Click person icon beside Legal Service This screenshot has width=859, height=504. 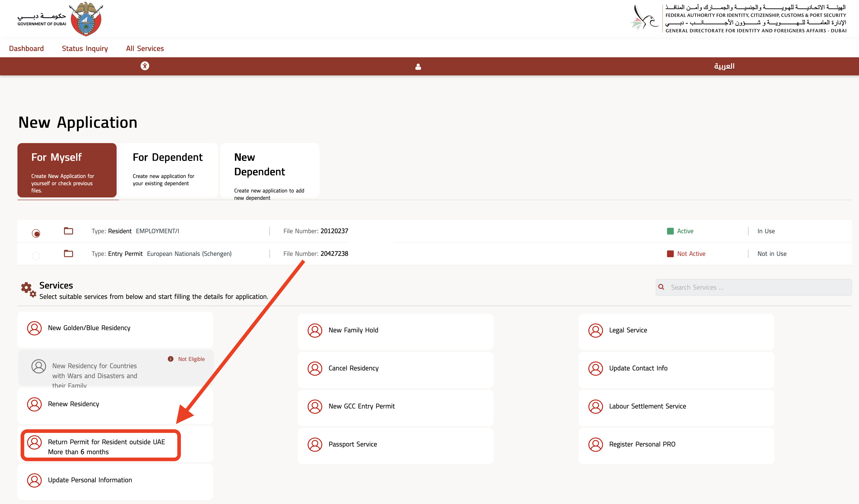(x=595, y=330)
